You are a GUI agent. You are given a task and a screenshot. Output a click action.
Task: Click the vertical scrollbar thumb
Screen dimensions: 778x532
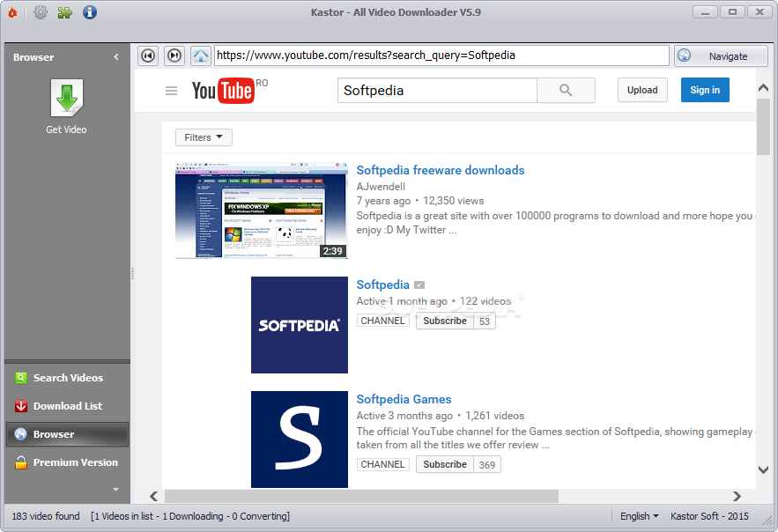click(x=763, y=127)
